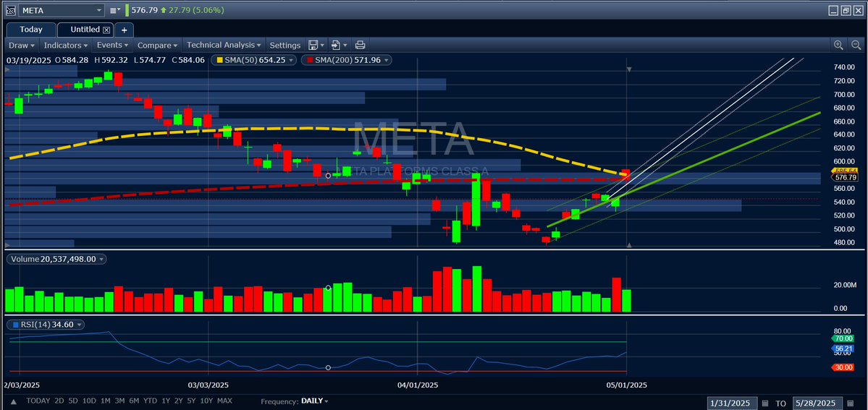Select the Untitled chart tab
Viewport: 868px width, 410px height.
pyautogui.click(x=85, y=30)
